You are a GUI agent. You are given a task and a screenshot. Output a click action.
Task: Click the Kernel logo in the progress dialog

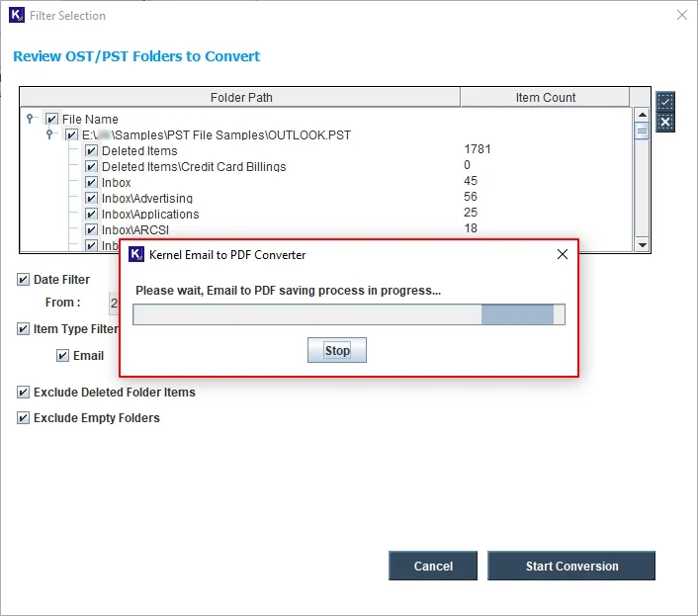click(136, 254)
